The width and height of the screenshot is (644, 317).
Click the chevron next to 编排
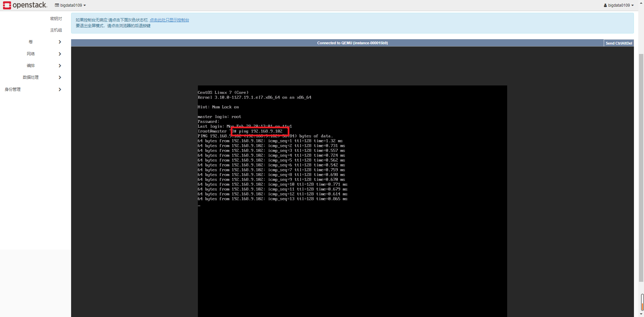[x=60, y=66]
